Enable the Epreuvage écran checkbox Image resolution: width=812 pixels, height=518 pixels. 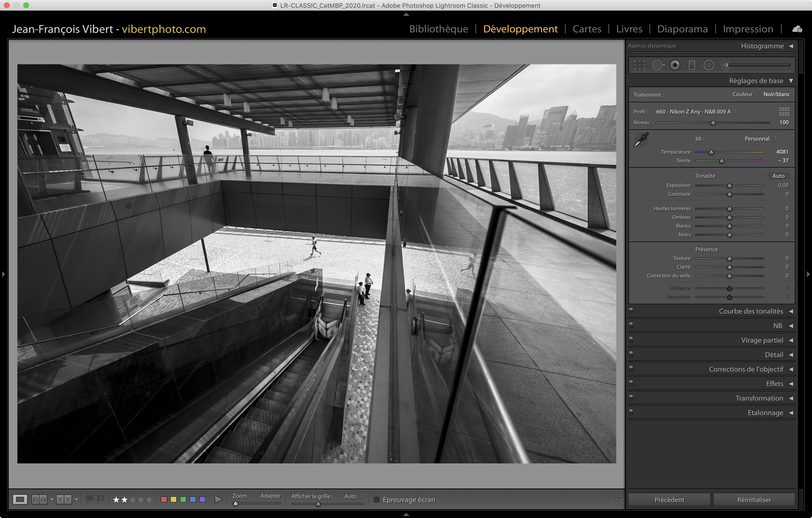pos(377,499)
